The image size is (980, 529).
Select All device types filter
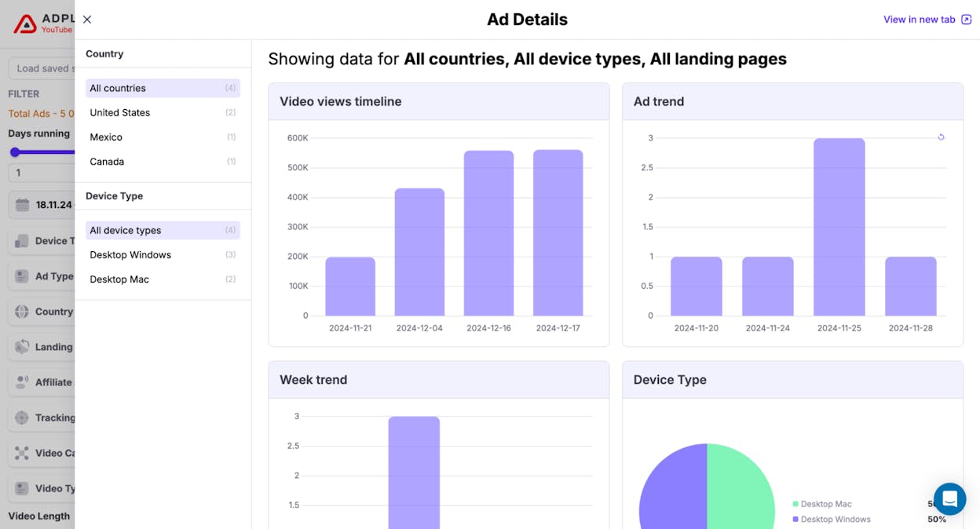163,230
